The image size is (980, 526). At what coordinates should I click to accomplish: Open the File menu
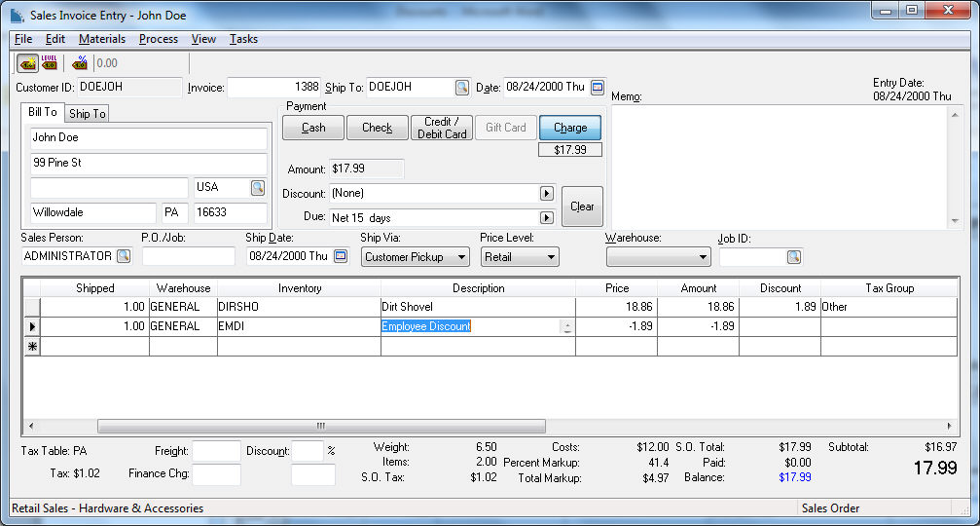click(x=23, y=39)
